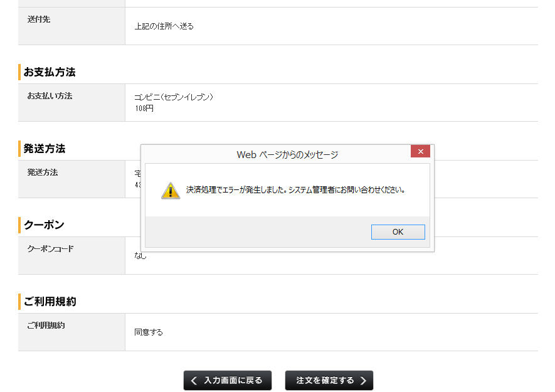Click left chevron on 入力画面に戻る button
The height and width of the screenshot is (392, 555).
tap(194, 381)
